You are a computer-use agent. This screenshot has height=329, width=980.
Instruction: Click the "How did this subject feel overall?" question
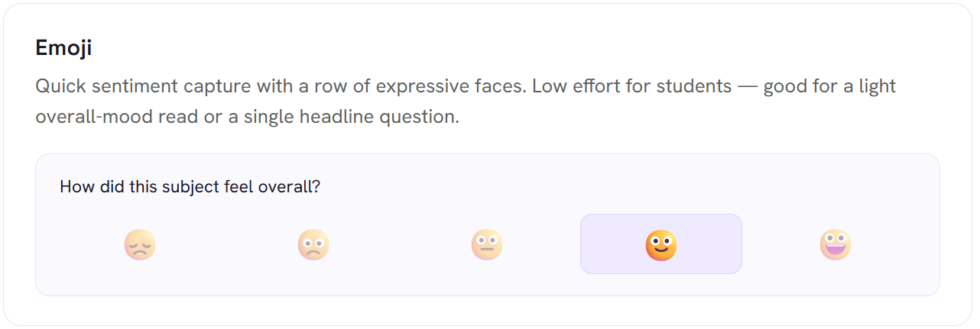tap(190, 186)
